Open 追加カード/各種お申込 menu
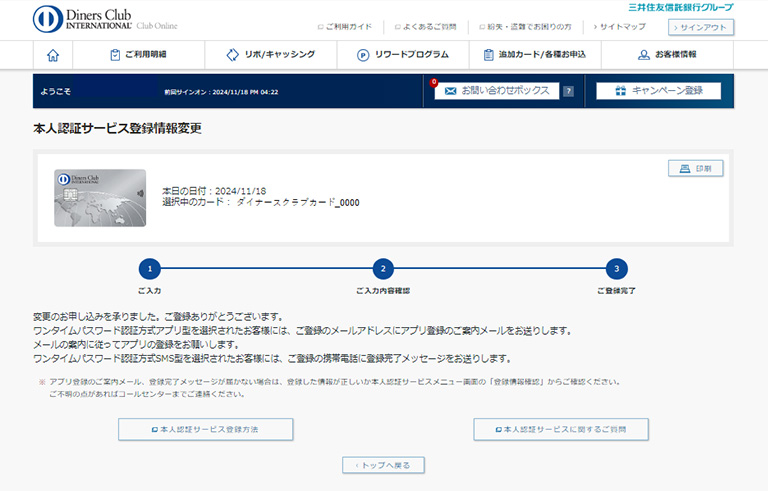 click(534, 55)
